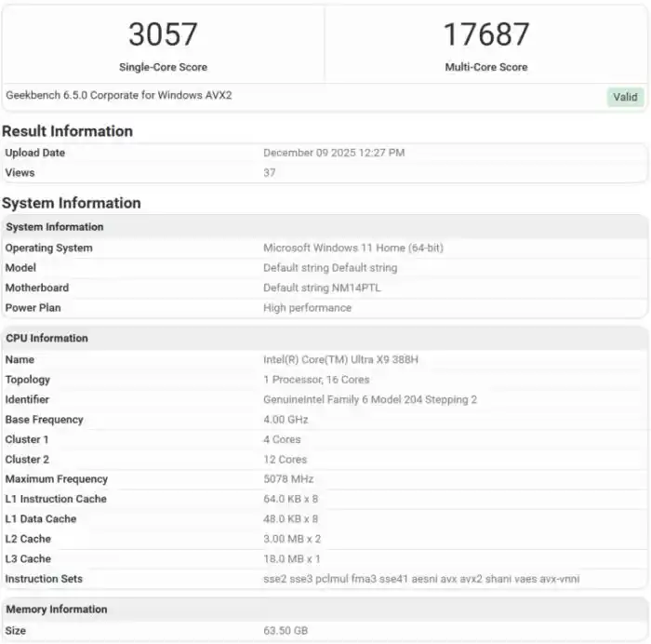Select the Multi-Core Score label

485,67
